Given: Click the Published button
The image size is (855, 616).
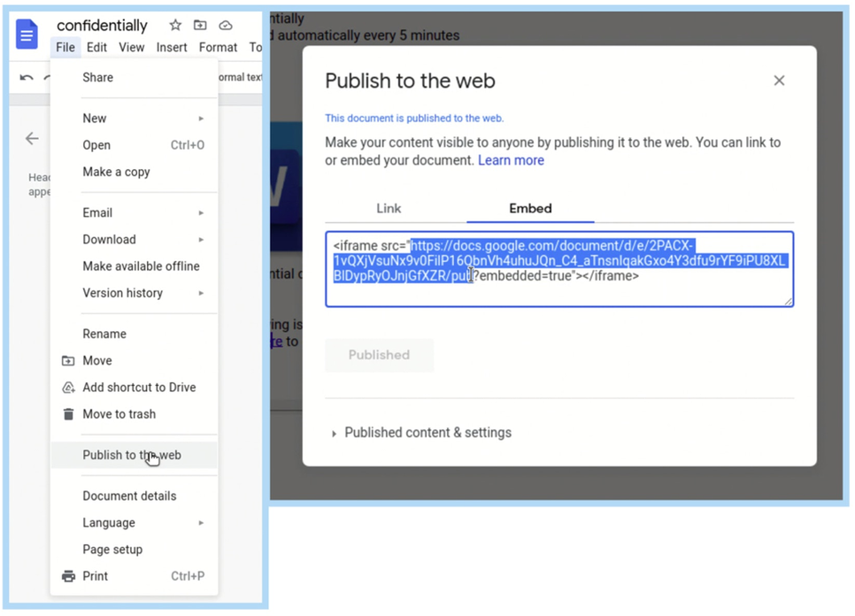Looking at the screenshot, I should [380, 355].
